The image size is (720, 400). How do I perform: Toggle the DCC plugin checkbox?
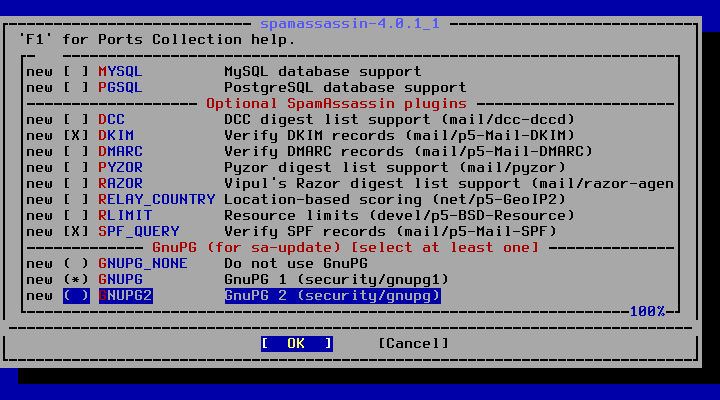(76, 120)
